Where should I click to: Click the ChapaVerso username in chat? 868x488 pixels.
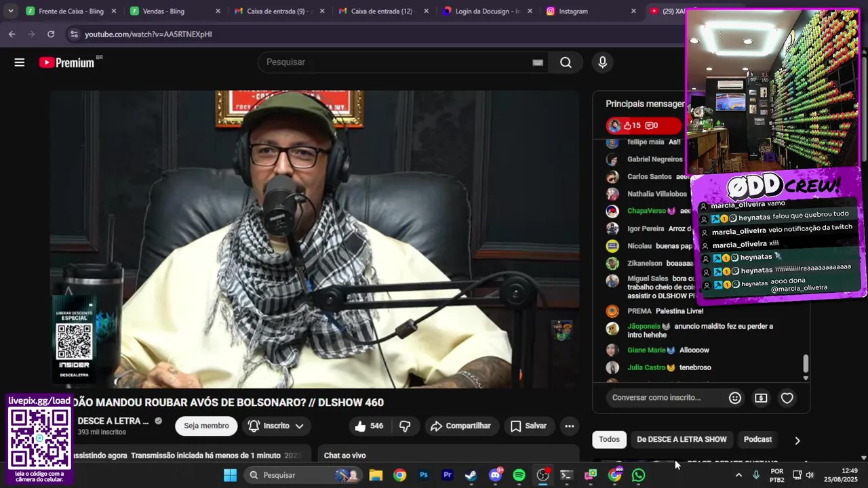coord(646,211)
